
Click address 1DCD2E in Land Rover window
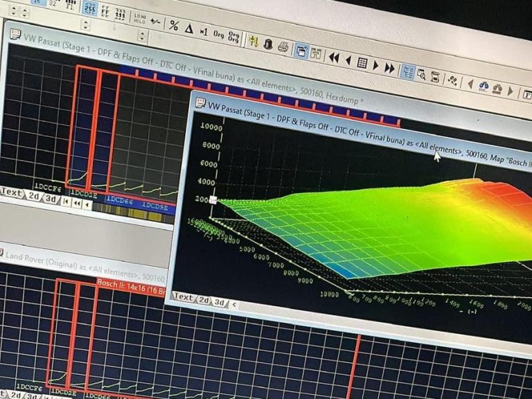pyautogui.click(x=64, y=392)
